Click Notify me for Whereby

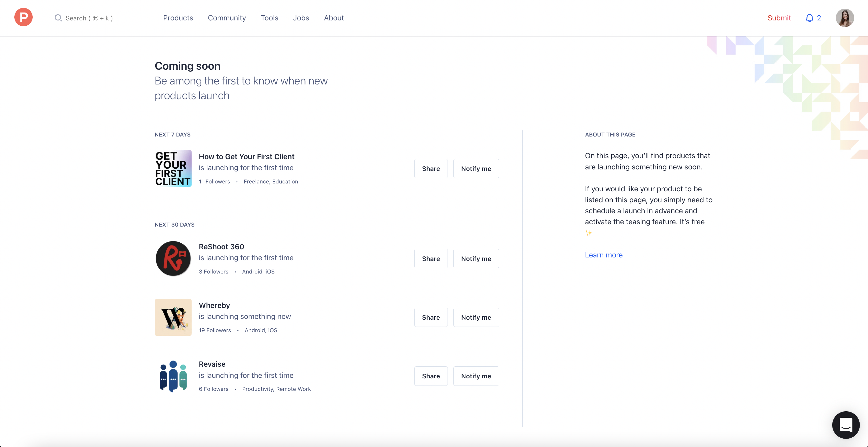(476, 317)
